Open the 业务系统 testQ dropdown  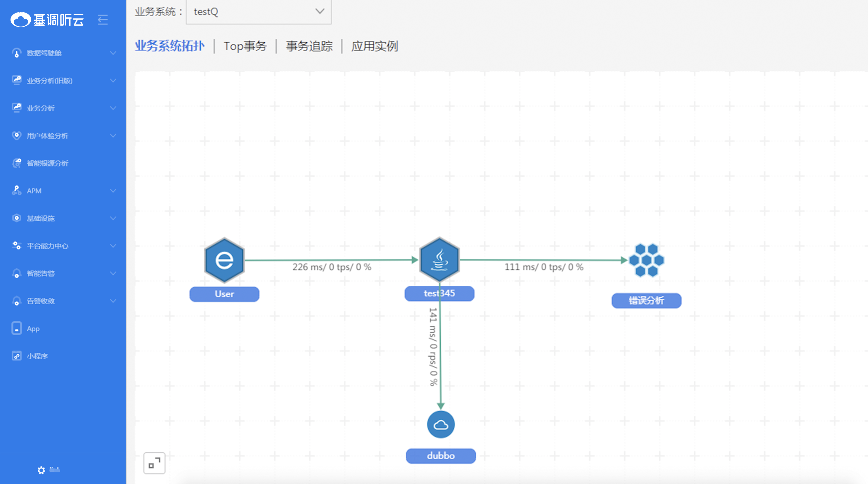point(259,12)
